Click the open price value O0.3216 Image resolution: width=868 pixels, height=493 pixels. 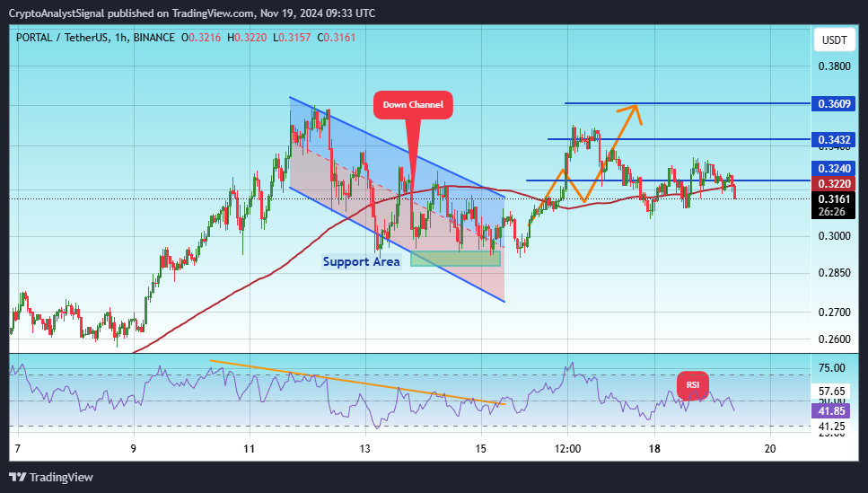coord(201,38)
